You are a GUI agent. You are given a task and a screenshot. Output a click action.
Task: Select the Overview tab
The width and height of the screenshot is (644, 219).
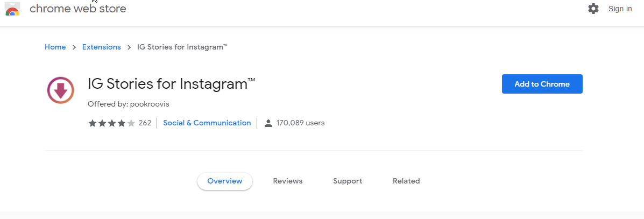[224, 181]
